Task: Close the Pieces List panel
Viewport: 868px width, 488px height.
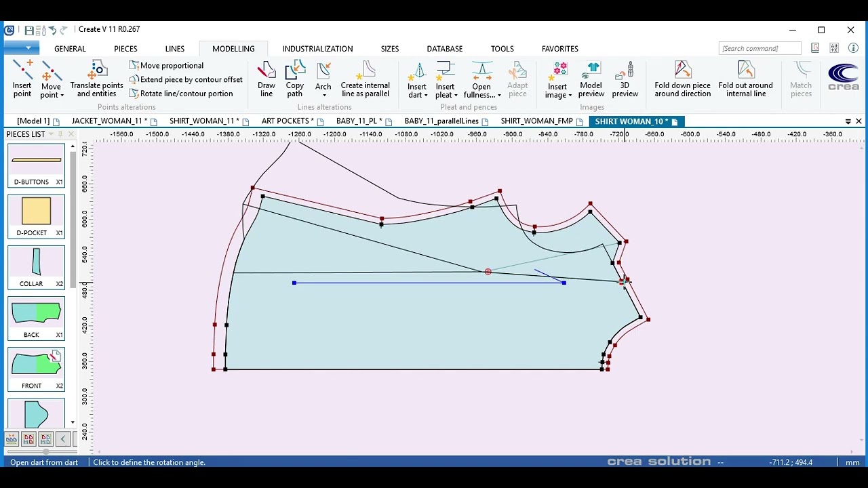Action: (x=71, y=134)
